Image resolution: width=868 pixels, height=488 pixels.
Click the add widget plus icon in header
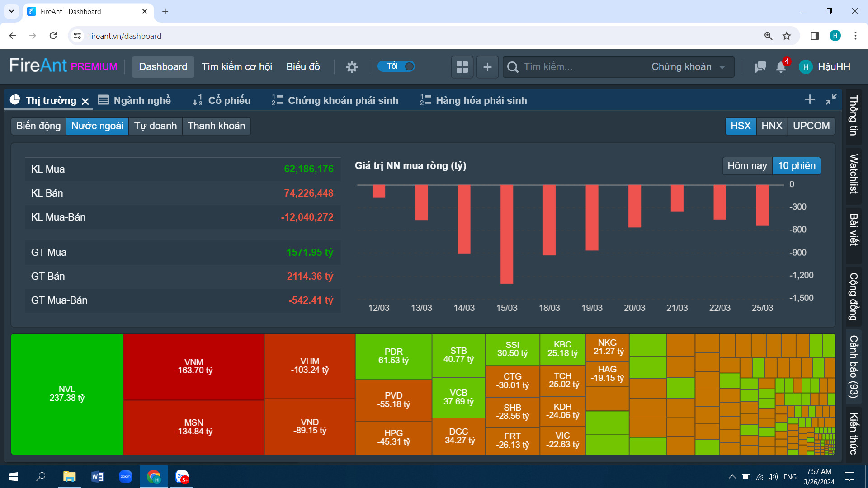487,67
